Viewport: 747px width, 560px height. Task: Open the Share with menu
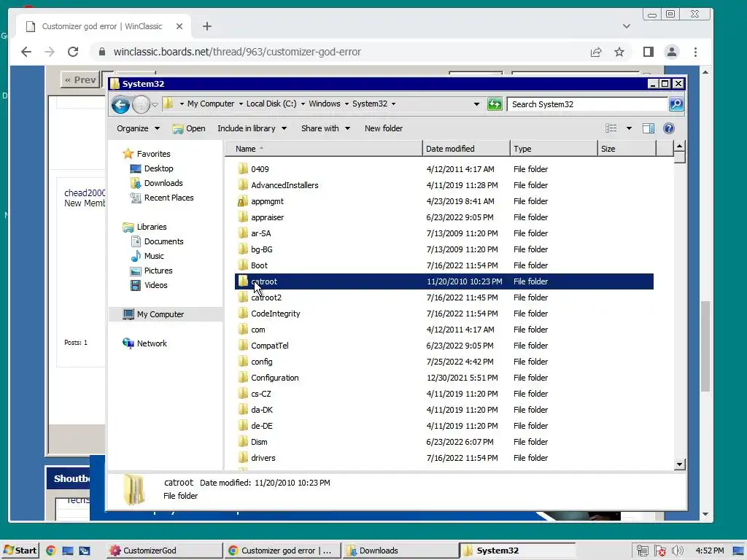pyautogui.click(x=325, y=128)
